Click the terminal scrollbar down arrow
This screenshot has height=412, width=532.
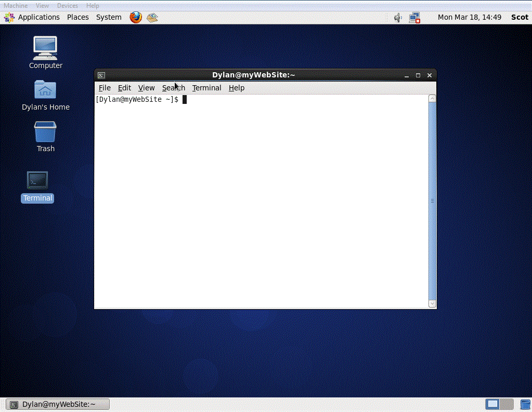click(x=432, y=304)
